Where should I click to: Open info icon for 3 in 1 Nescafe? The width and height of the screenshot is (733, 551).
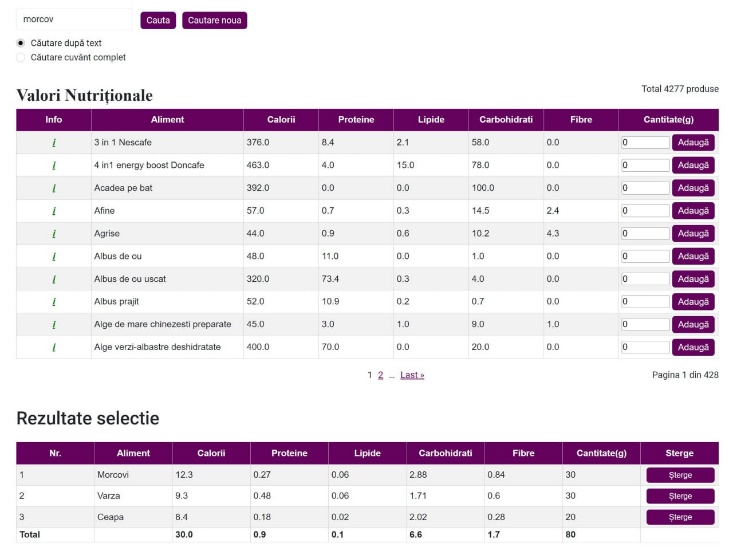[54, 142]
